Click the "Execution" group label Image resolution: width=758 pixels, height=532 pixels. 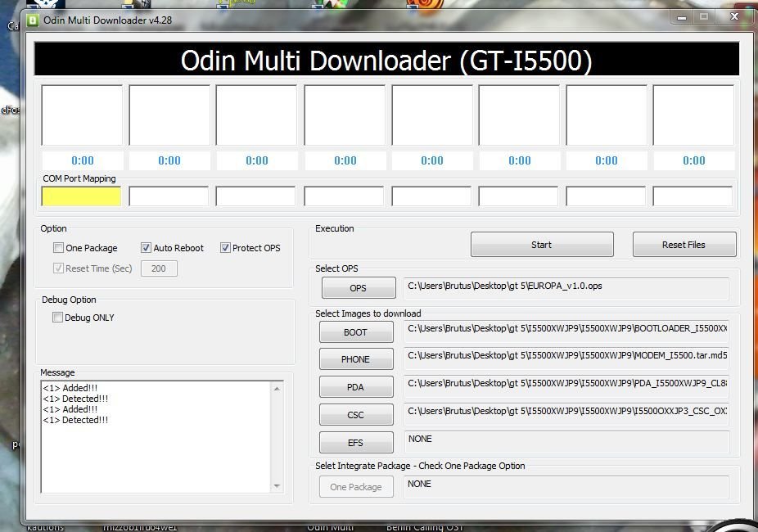click(x=335, y=228)
